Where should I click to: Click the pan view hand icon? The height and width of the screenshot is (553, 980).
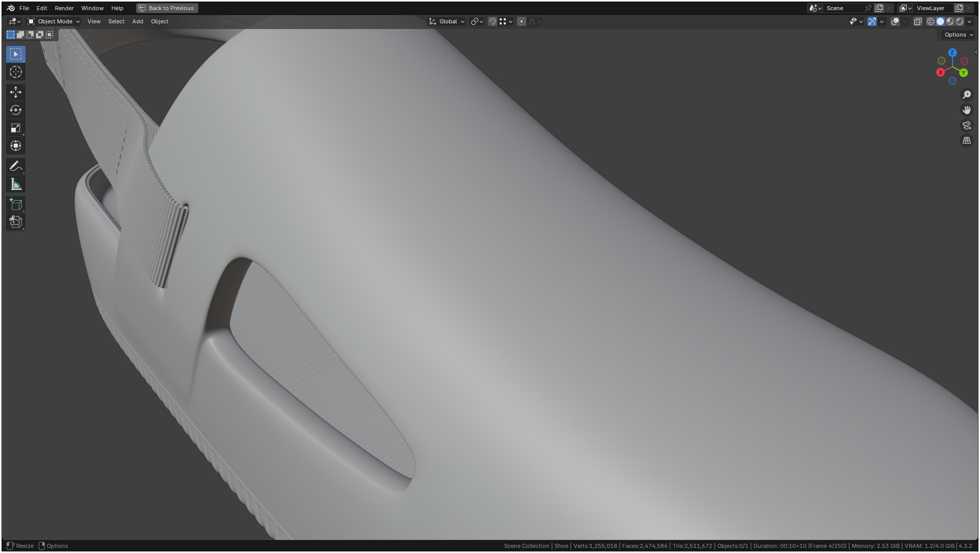pos(966,110)
